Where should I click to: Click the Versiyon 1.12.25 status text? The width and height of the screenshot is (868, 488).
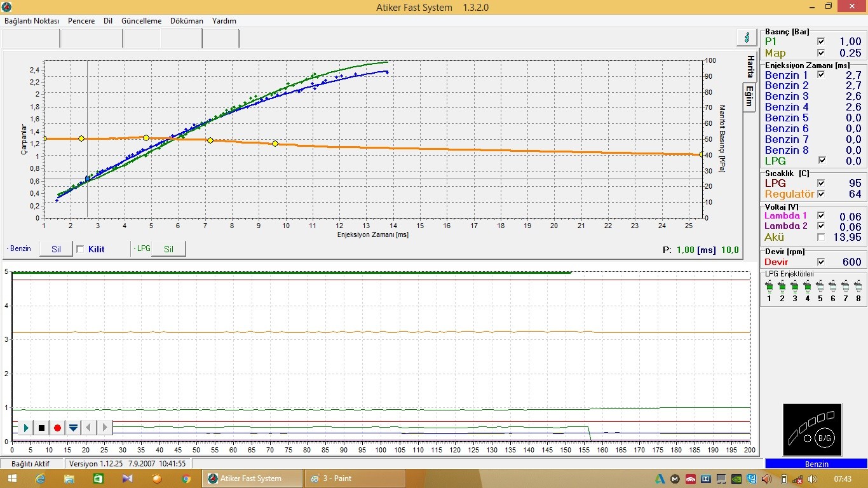[x=97, y=464]
